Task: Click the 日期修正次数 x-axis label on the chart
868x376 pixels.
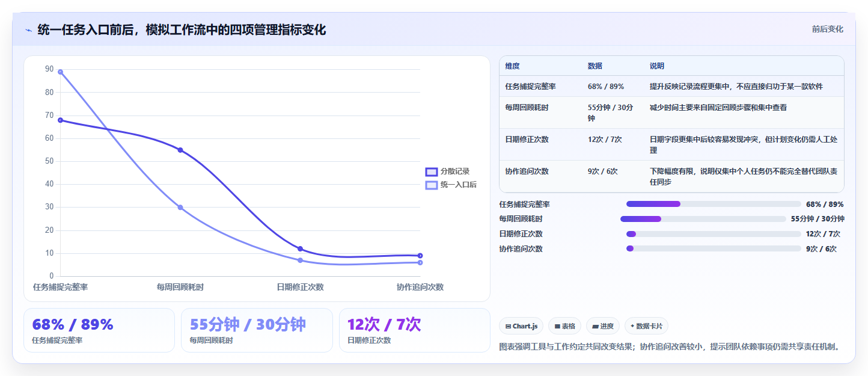Action: pyautogui.click(x=300, y=287)
